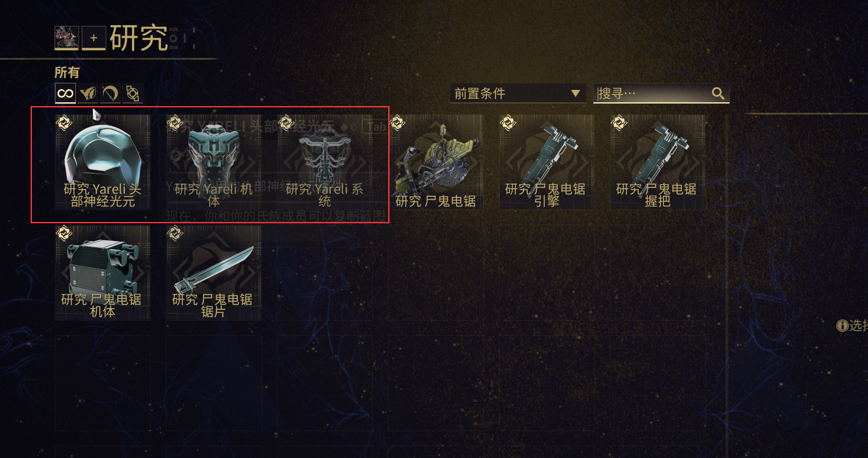Select 研究 Yareli 头部神经光元 item

click(x=103, y=162)
